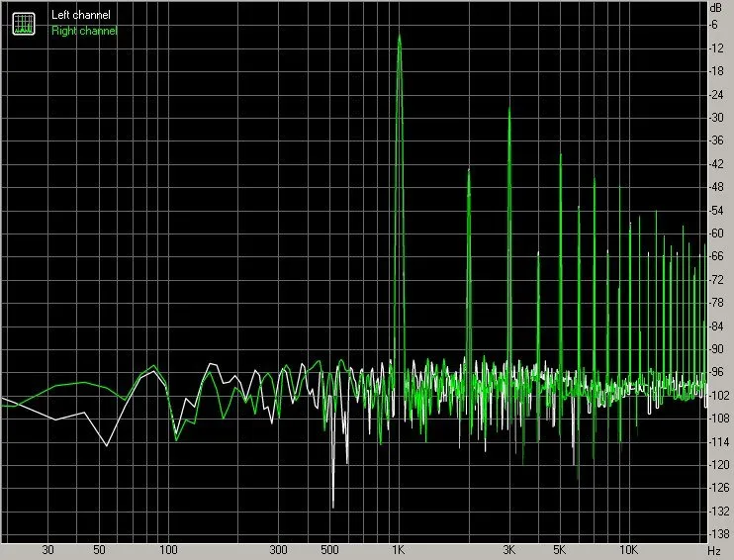Screen dimensions: 734x560
Task: Click the "100" frequency axis label
Action: (x=168, y=550)
